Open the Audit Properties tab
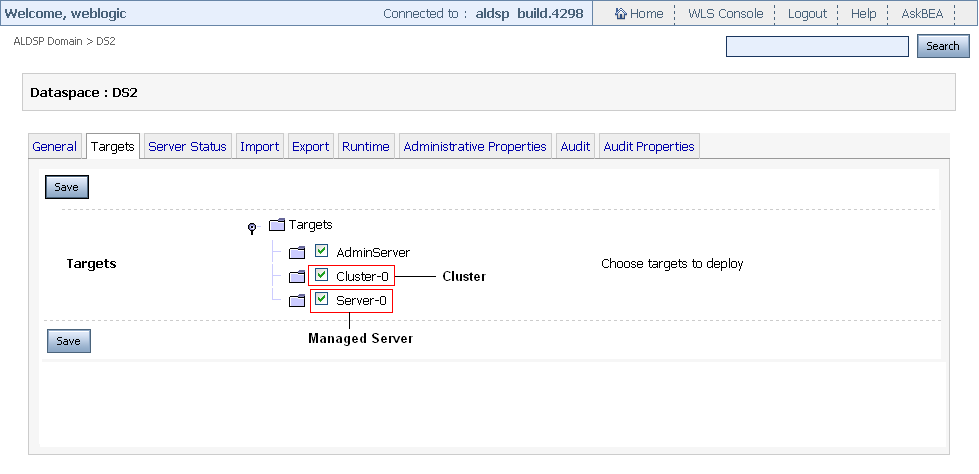 tap(649, 146)
